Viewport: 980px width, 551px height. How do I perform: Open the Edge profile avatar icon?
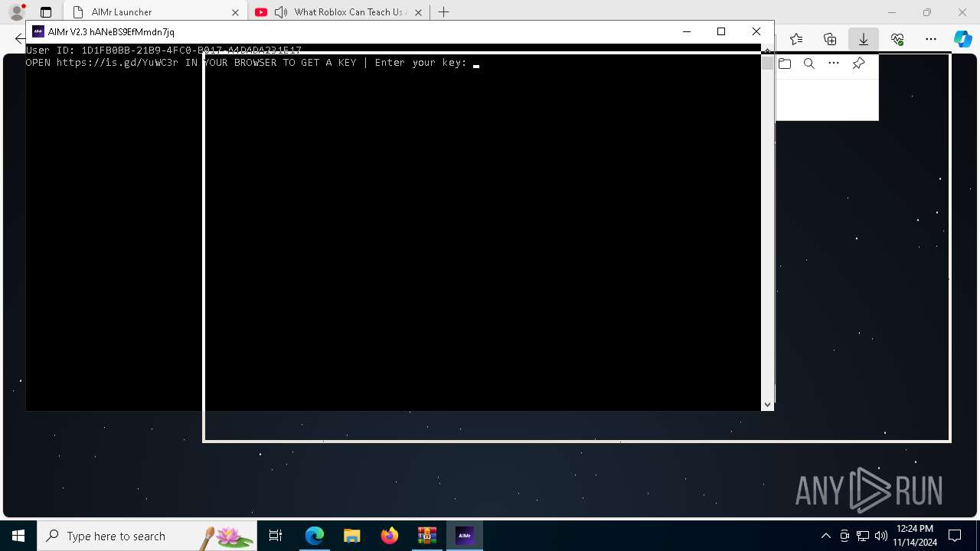[16, 12]
